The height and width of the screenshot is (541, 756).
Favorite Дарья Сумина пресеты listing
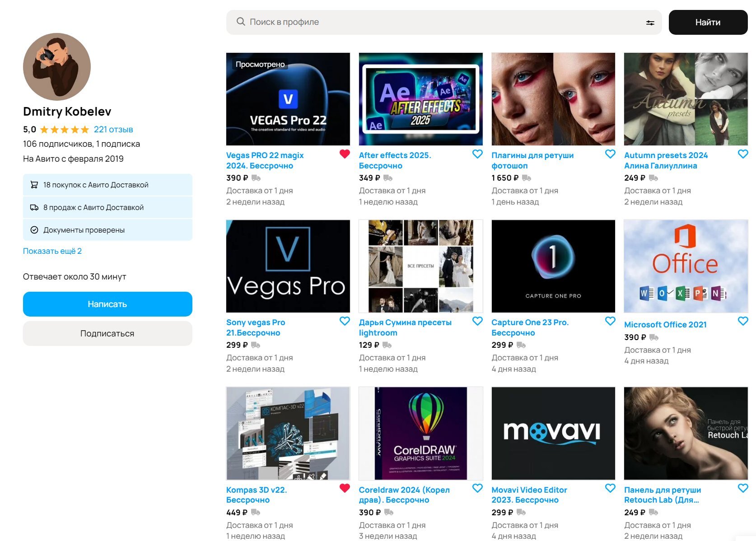pyautogui.click(x=477, y=321)
